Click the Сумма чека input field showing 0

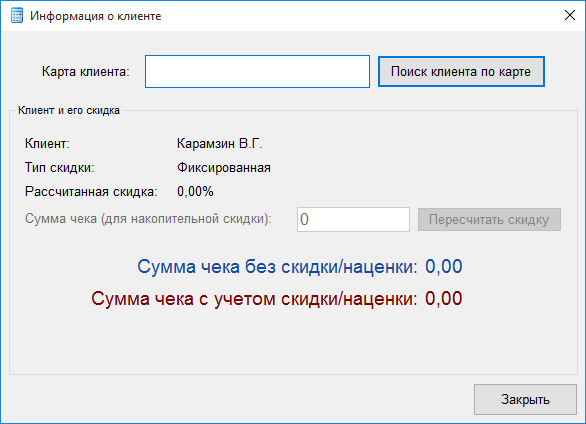point(353,220)
